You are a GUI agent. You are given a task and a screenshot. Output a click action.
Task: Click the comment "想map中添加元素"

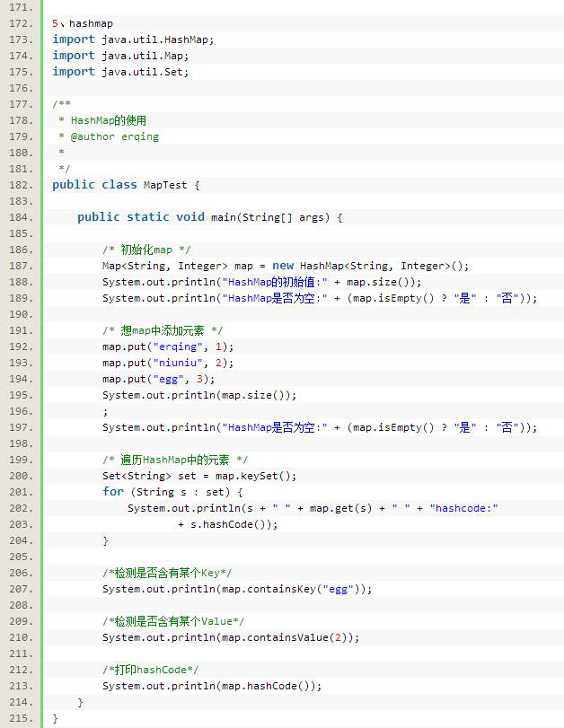[163, 330]
